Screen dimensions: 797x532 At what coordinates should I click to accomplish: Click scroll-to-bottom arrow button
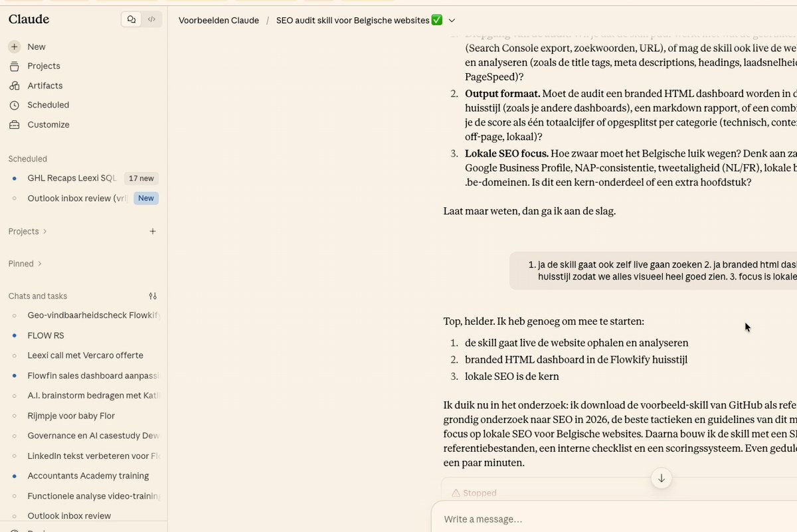pos(662,478)
